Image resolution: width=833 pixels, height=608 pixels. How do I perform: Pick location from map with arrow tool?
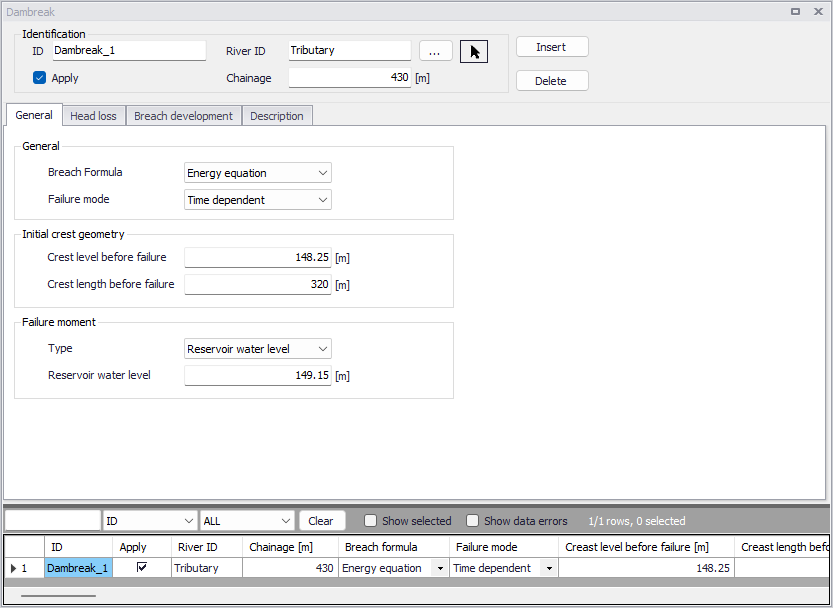coord(474,52)
